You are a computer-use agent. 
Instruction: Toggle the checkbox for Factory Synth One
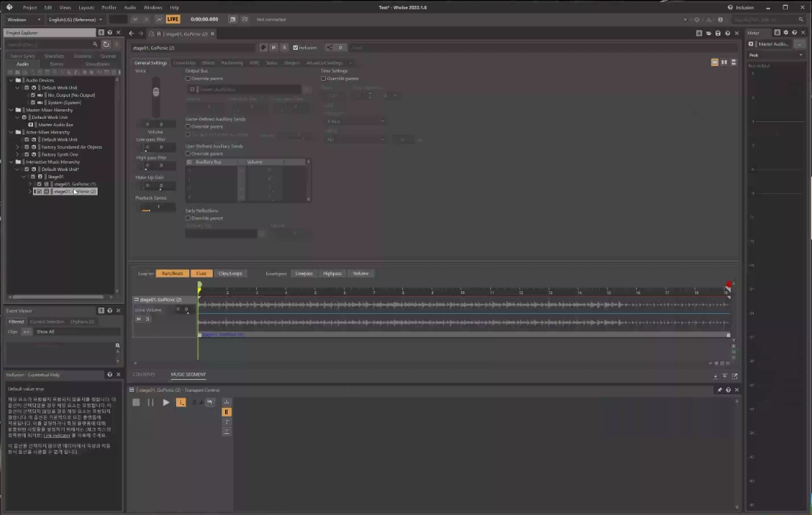27,154
